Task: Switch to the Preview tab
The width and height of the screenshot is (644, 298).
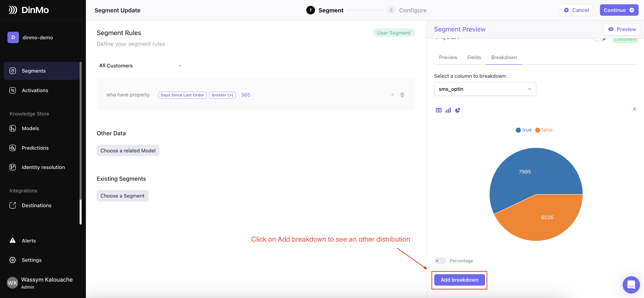Action: pyautogui.click(x=448, y=57)
